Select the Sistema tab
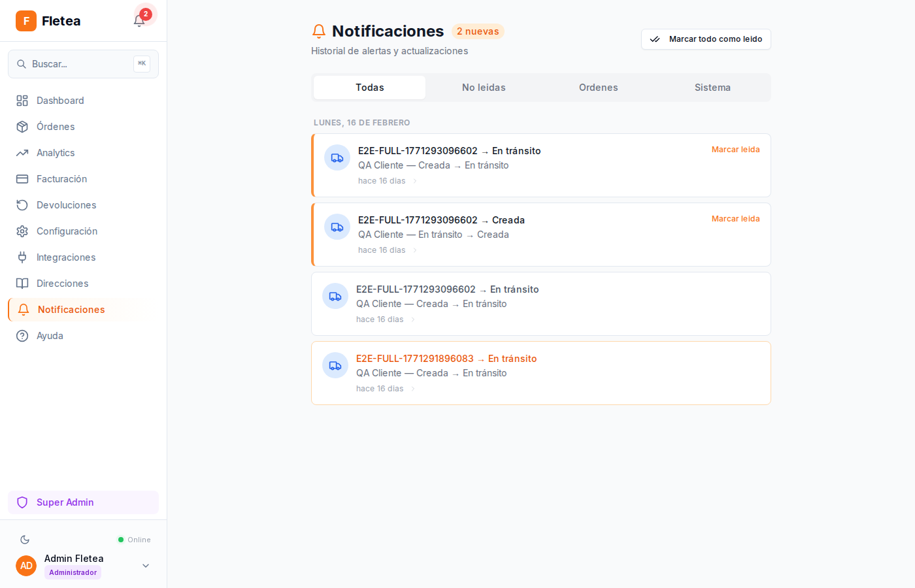This screenshot has height=588, width=915. pyautogui.click(x=712, y=87)
